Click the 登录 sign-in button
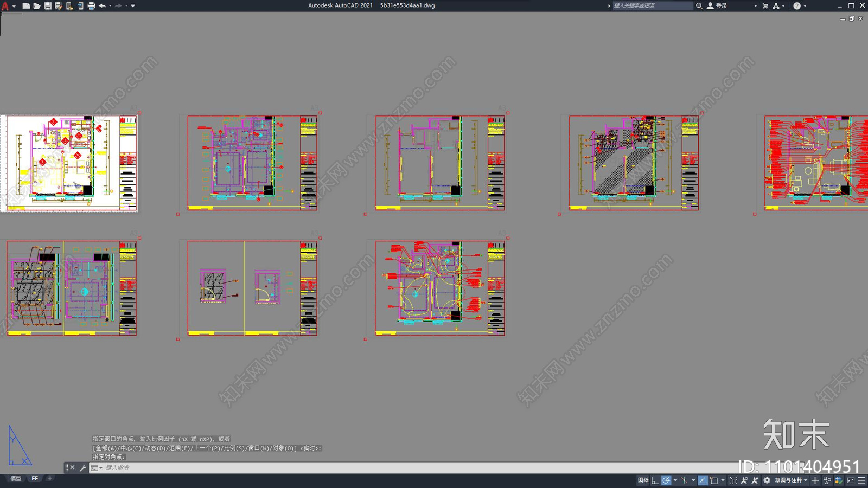The width and height of the screenshot is (868, 488). click(717, 5)
